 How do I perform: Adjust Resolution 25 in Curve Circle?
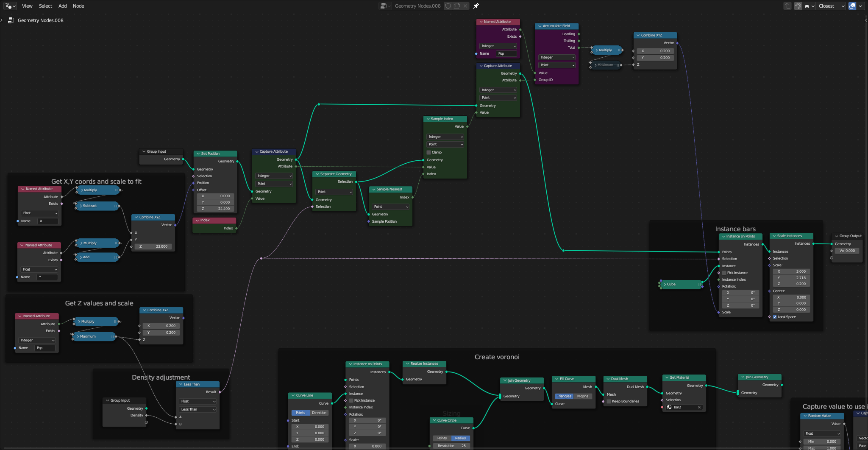tap(451, 446)
